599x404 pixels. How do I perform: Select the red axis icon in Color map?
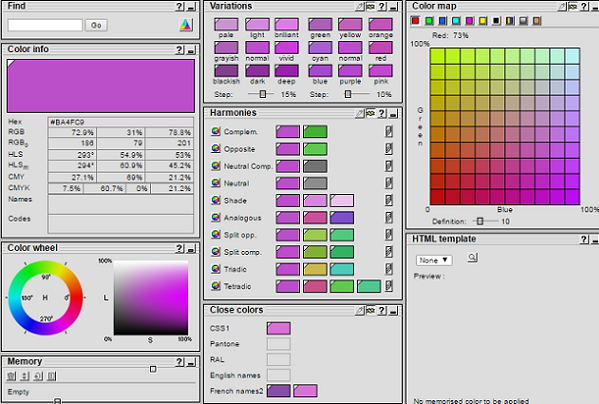click(x=415, y=21)
